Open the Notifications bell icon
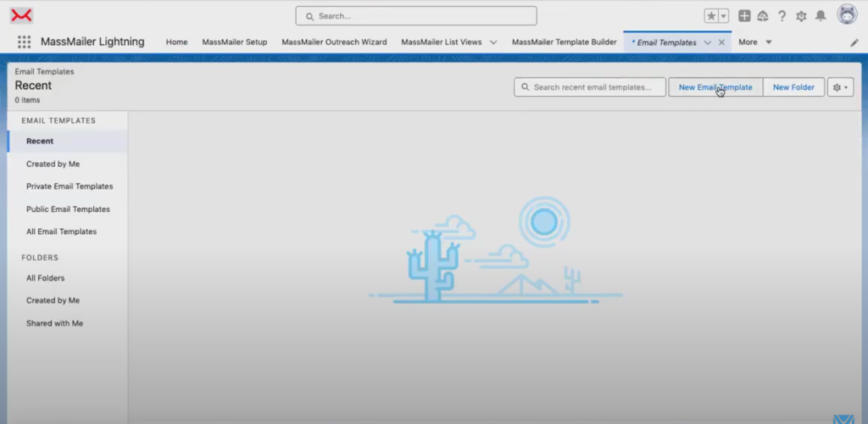The height and width of the screenshot is (424, 868). [x=821, y=16]
